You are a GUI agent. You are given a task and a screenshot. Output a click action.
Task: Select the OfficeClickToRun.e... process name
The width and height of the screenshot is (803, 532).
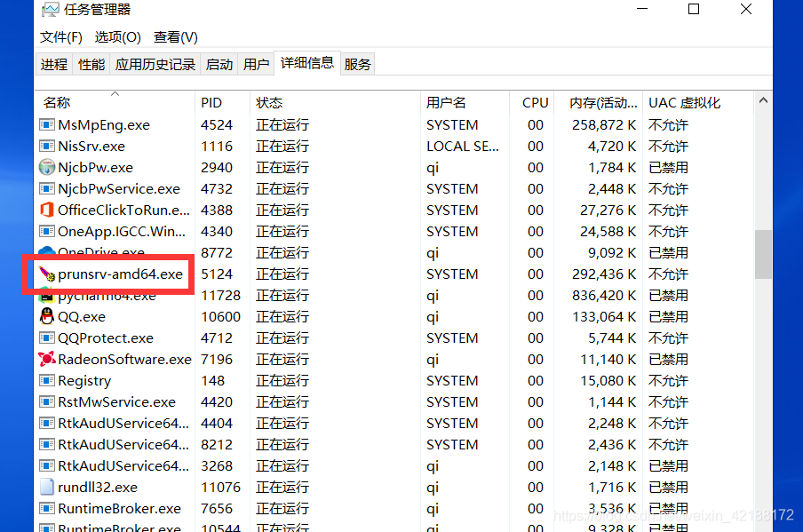pyautogui.click(x=123, y=210)
